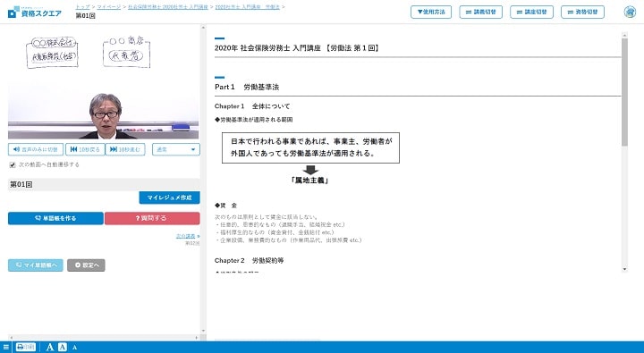Click 単語帳を作る button
This screenshot has width=644, height=353.
coord(55,218)
